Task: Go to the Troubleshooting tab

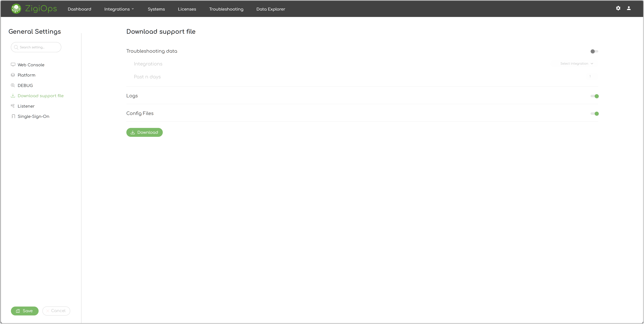Action: tap(226, 9)
